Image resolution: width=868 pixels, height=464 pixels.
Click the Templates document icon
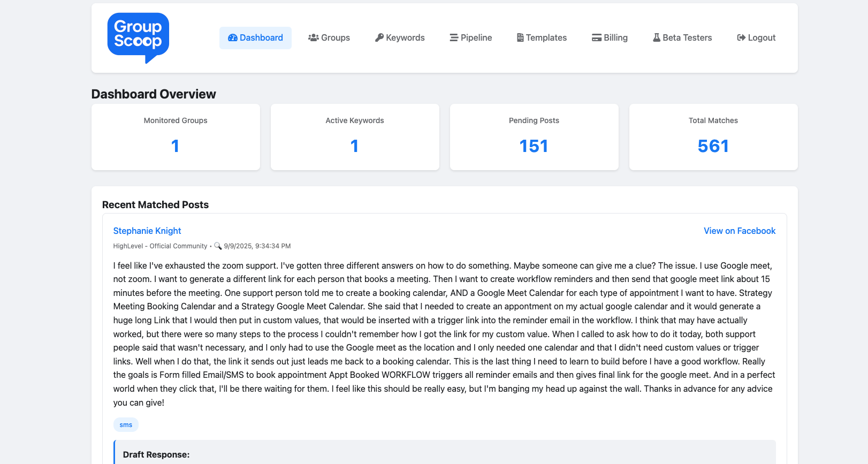click(520, 38)
